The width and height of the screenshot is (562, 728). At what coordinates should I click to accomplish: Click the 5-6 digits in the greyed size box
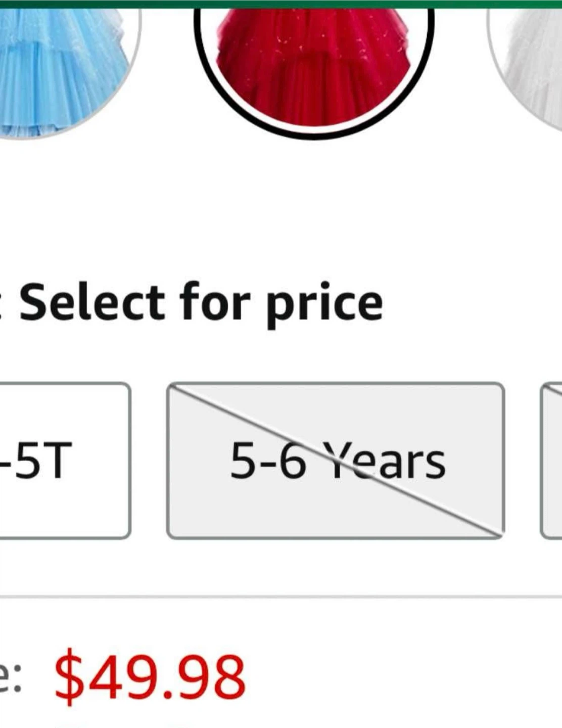point(268,461)
